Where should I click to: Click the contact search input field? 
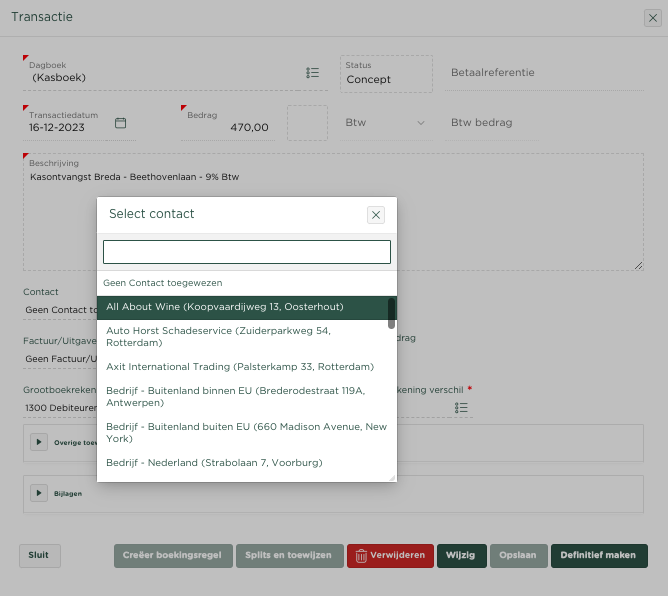[x=246, y=252]
